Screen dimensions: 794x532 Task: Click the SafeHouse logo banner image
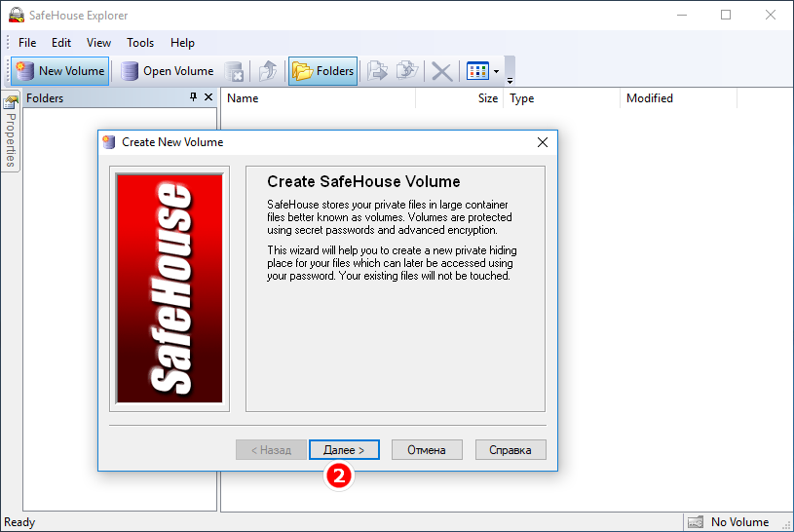pyautogui.click(x=170, y=288)
